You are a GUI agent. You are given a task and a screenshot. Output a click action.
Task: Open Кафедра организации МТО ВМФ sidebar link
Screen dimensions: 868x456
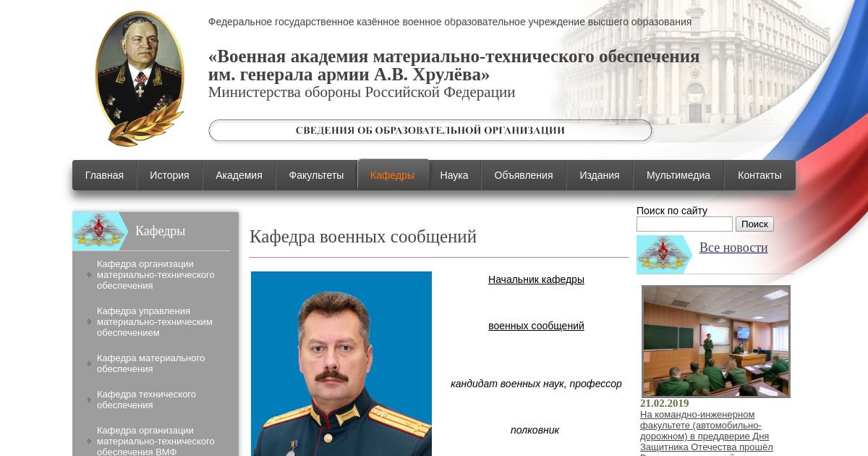[156, 441]
